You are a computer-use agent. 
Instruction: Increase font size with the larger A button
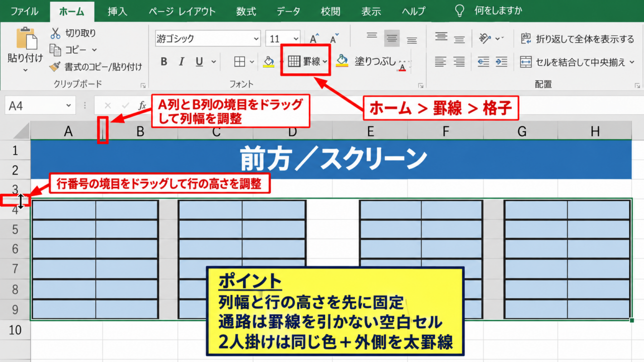pos(315,39)
